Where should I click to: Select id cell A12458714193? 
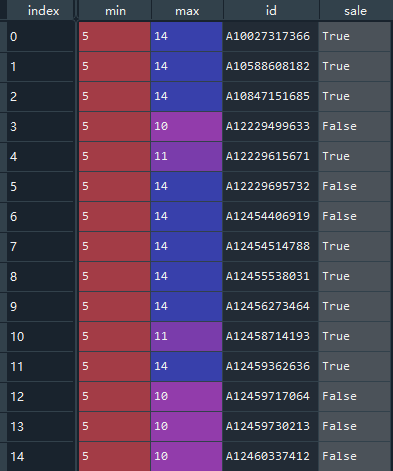click(x=270, y=336)
